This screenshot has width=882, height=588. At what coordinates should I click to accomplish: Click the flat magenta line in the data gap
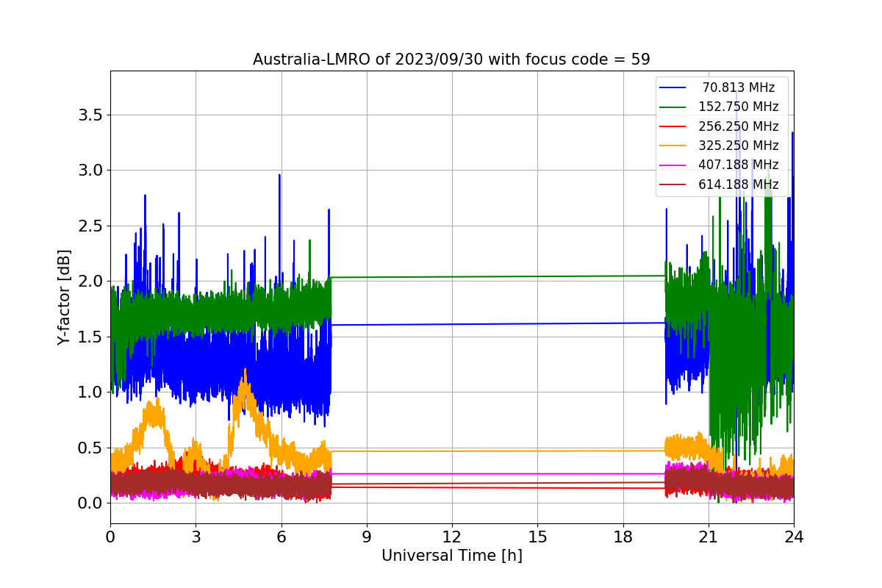click(x=498, y=473)
